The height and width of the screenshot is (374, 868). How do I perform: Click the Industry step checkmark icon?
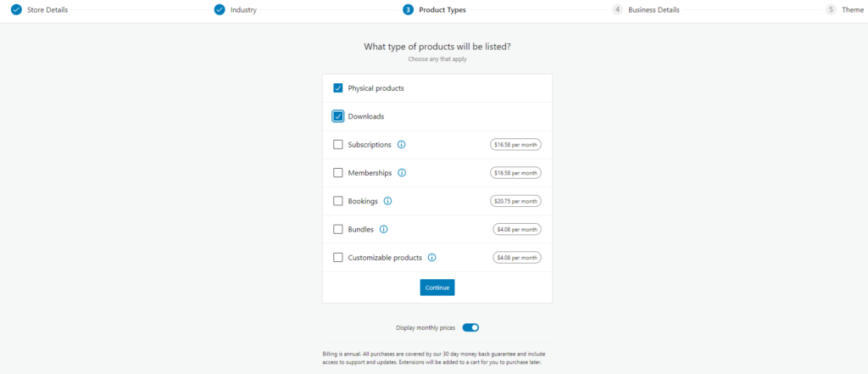pos(220,9)
